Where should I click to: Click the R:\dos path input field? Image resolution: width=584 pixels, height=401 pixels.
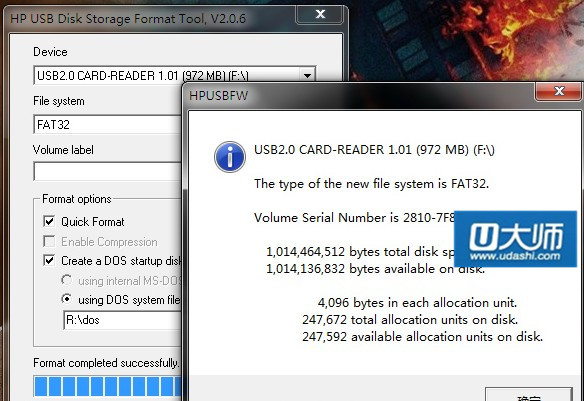point(123,320)
